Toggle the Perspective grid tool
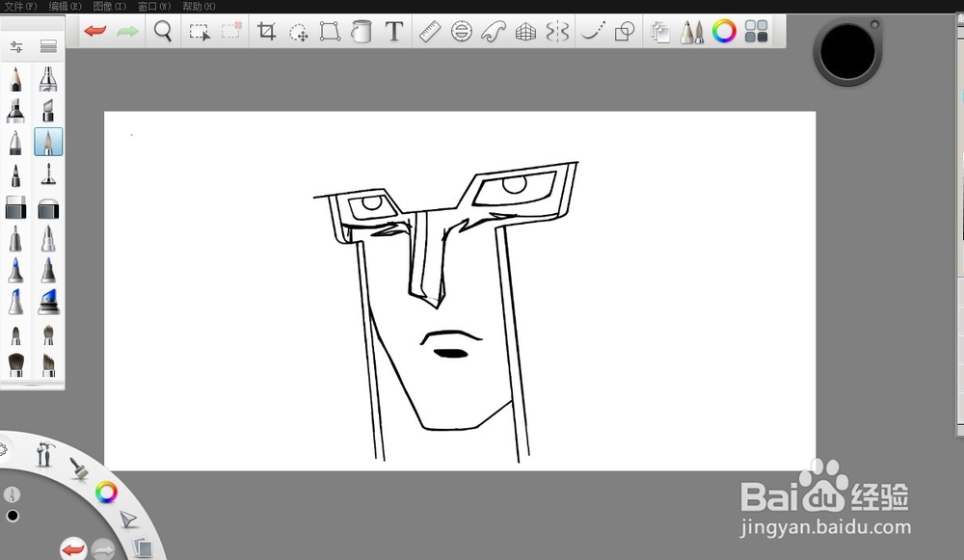964x560 pixels. tap(525, 32)
